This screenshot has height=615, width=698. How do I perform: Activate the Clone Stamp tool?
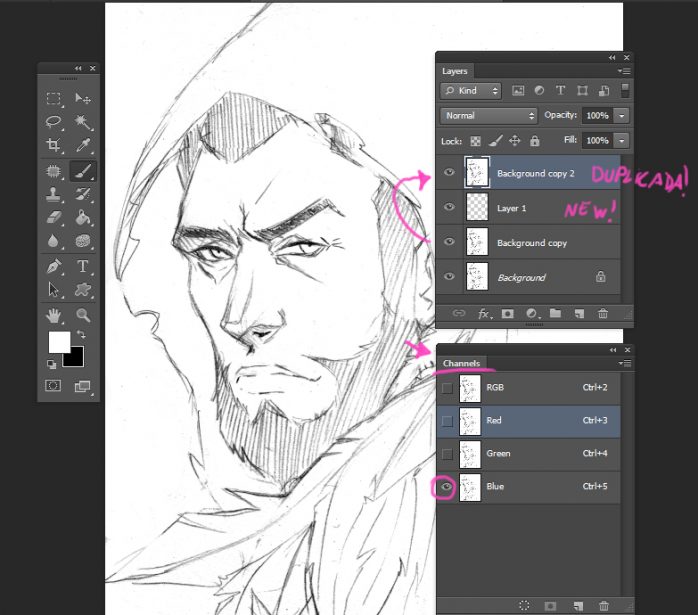point(54,194)
